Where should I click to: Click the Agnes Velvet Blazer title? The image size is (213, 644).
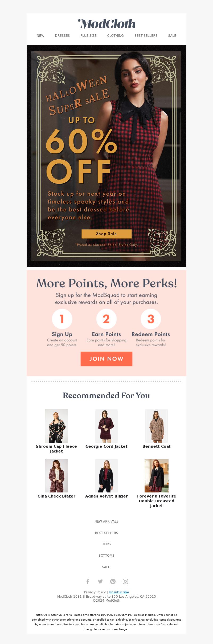(x=106, y=496)
